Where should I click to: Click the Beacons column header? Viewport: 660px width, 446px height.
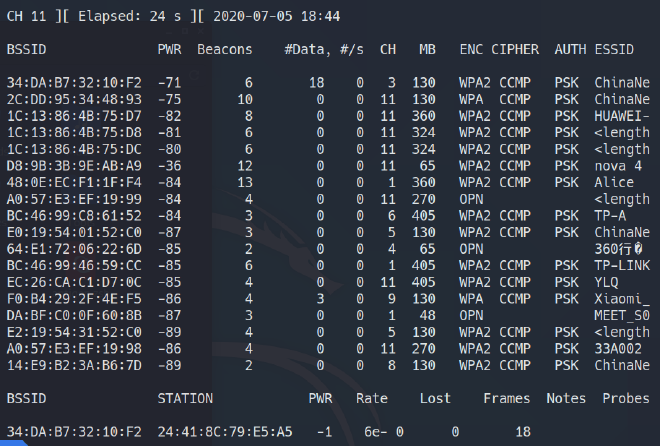(226, 49)
